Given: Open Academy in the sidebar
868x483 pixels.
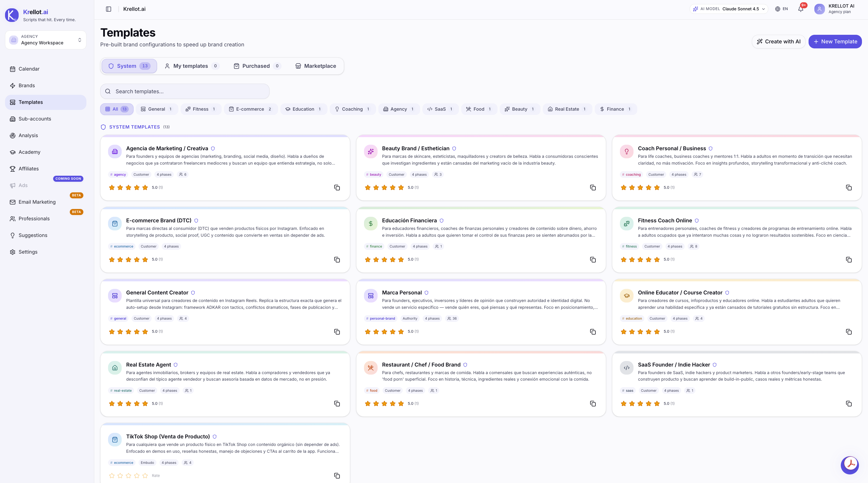Looking at the screenshot, I should point(46,152).
